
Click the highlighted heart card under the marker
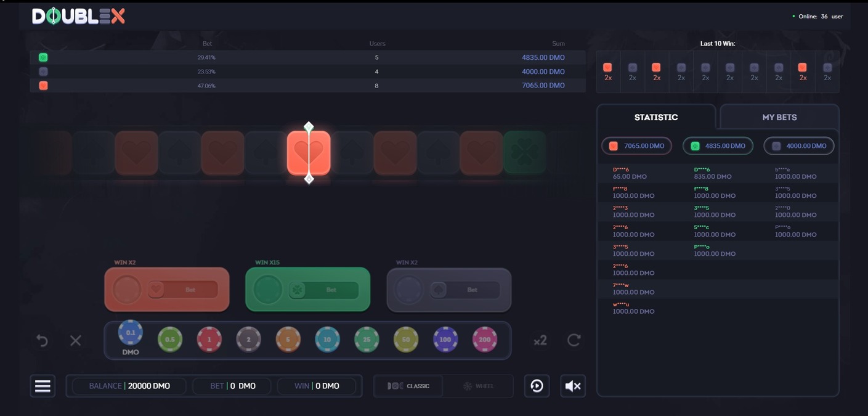[309, 152]
